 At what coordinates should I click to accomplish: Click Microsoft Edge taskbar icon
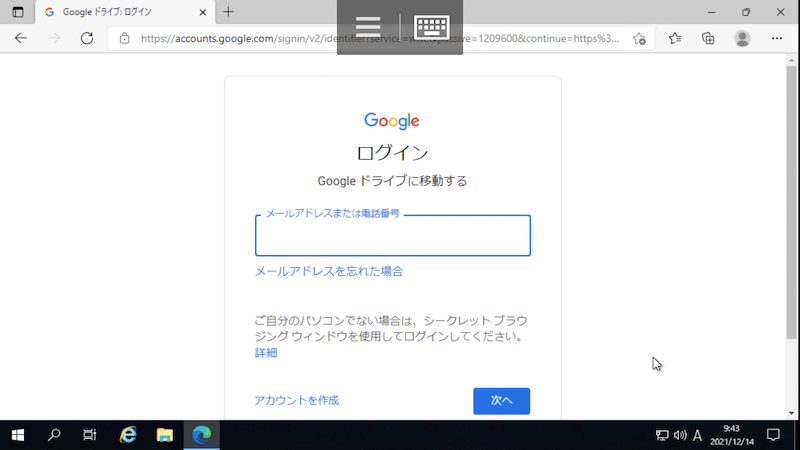point(202,435)
